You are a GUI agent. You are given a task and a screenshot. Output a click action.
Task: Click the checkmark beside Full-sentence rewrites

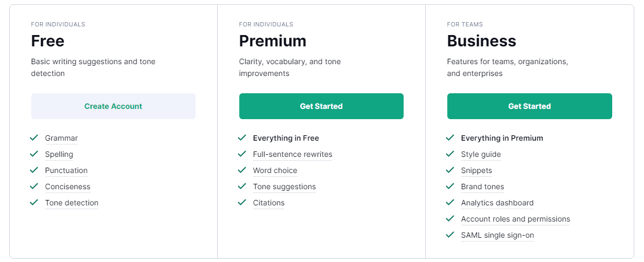[x=242, y=154]
